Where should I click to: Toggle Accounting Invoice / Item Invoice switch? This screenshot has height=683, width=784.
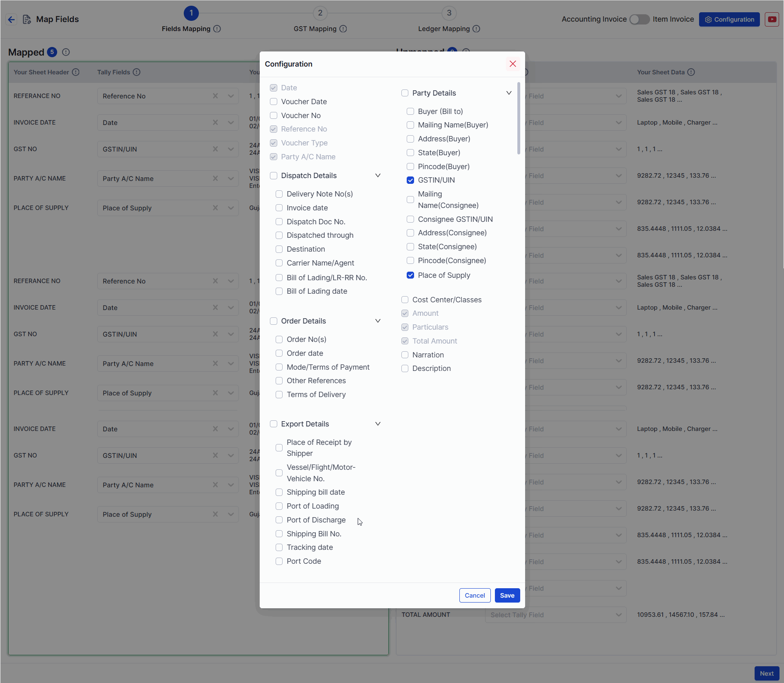click(639, 19)
